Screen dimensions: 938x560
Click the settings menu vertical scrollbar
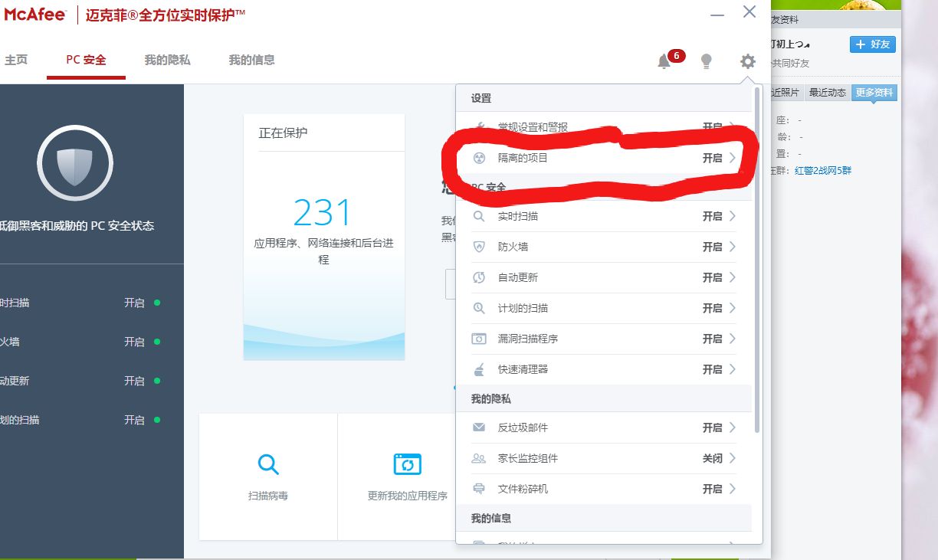click(758, 260)
